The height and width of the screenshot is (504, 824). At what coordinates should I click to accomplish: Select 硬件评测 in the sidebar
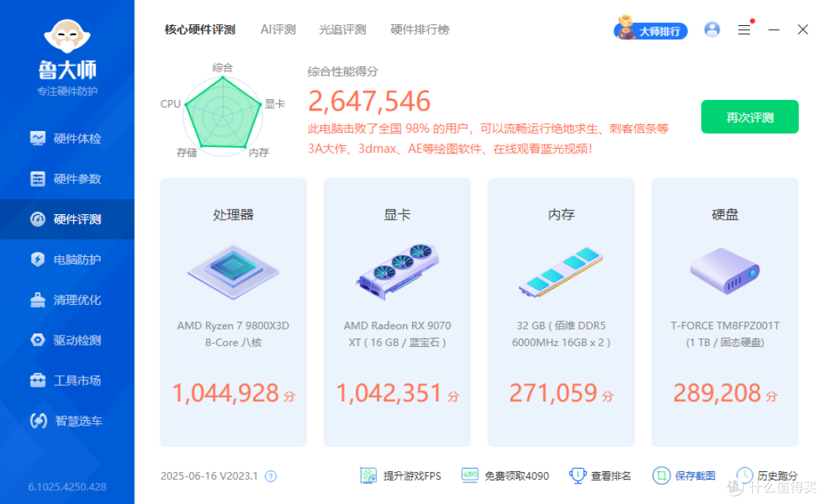66,220
